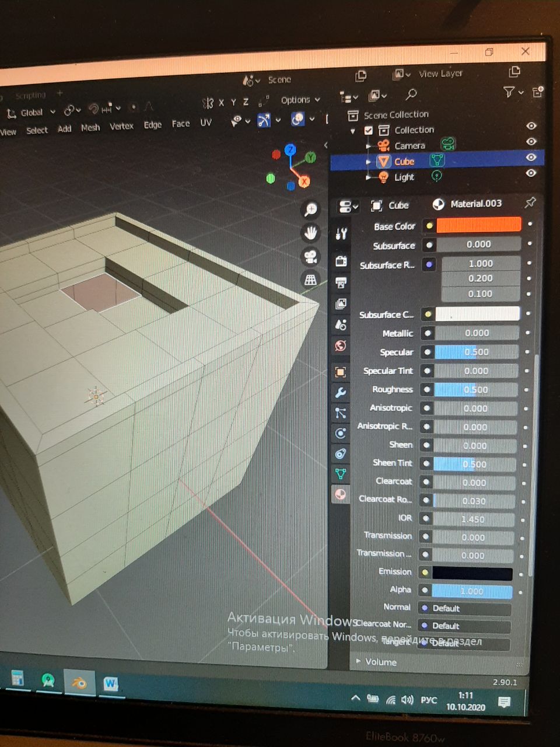This screenshot has height=747, width=560.
Task: Hide the Cube using its eye icon
Action: 531,157
